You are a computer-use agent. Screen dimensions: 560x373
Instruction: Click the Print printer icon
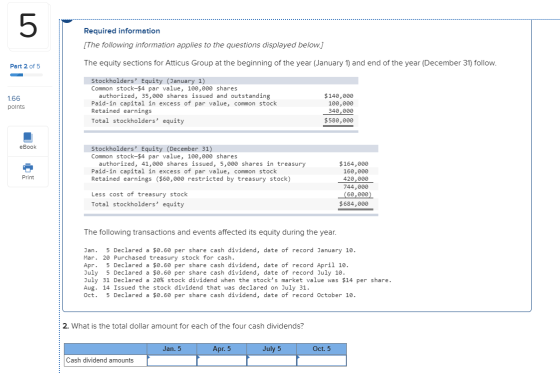pos(28,167)
